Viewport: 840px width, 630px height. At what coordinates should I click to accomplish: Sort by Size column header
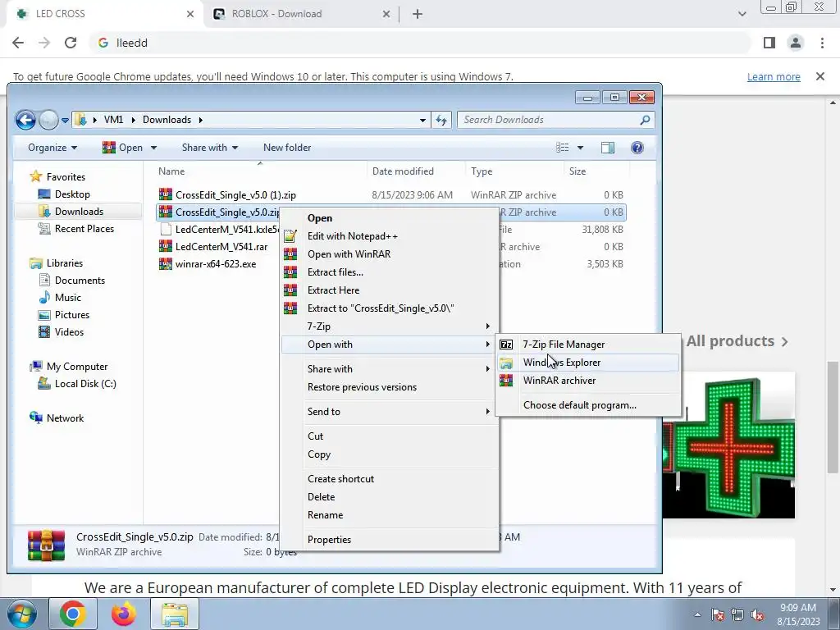pyautogui.click(x=577, y=171)
